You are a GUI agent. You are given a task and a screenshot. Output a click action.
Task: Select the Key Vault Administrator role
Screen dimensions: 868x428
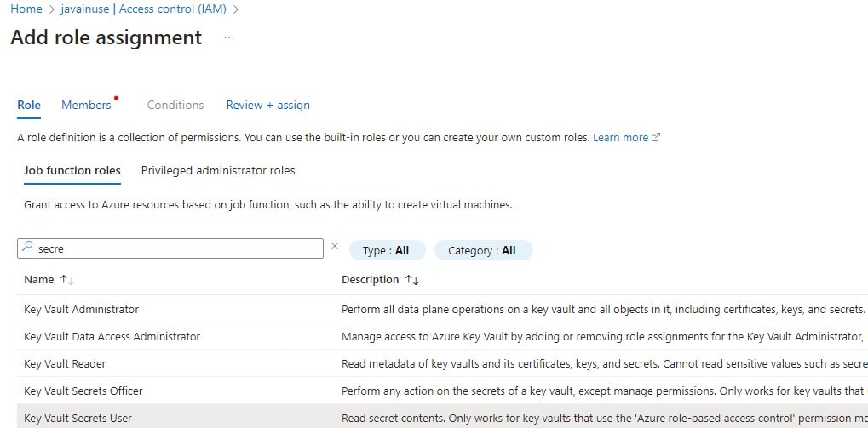[82, 309]
